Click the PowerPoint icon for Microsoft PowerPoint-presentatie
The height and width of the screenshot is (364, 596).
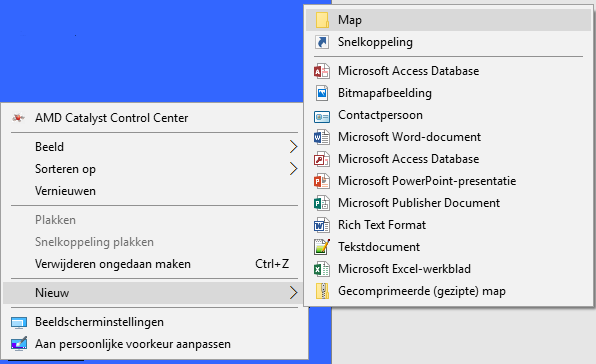(x=322, y=181)
